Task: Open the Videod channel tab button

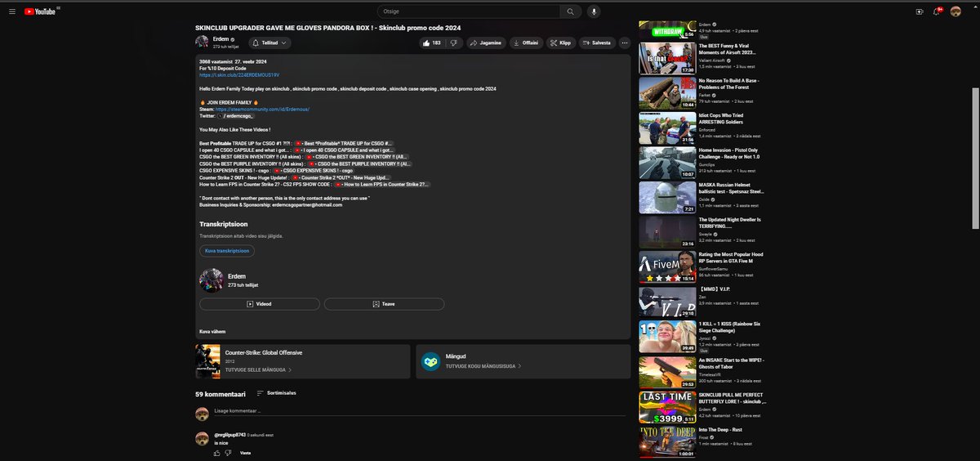Action: click(259, 303)
